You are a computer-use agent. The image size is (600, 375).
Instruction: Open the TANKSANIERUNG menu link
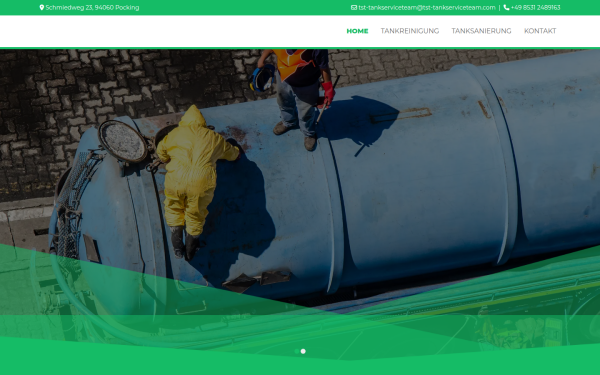point(481,31)
